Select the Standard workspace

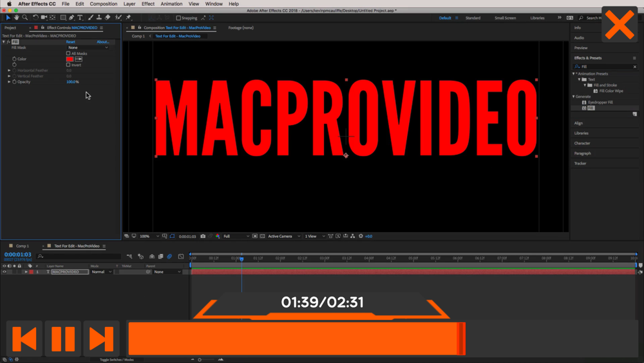[473, 18]
